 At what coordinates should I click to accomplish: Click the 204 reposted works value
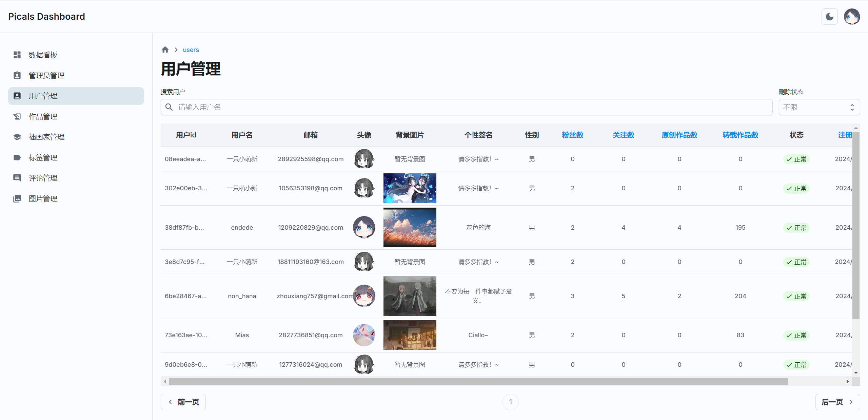[x=740, y=296]
